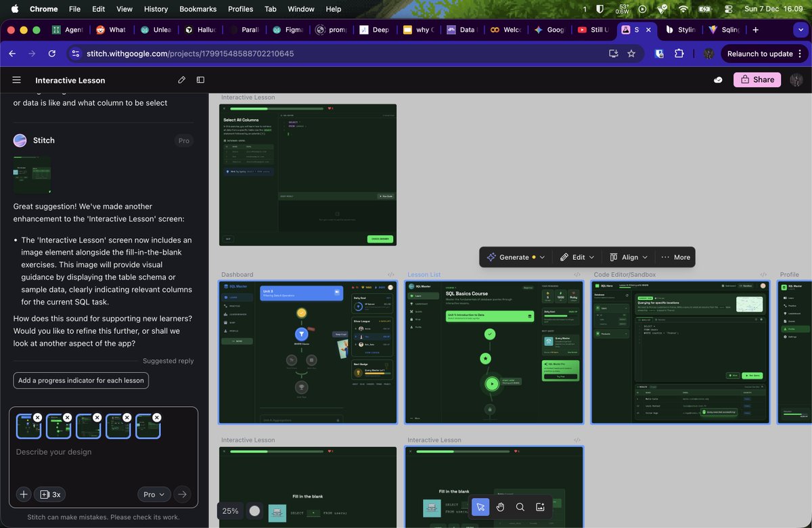Reload the page with the refresh icon
The width and height of the screenshot is (812, 528).
pyautogui.click(x=52, y=53)
